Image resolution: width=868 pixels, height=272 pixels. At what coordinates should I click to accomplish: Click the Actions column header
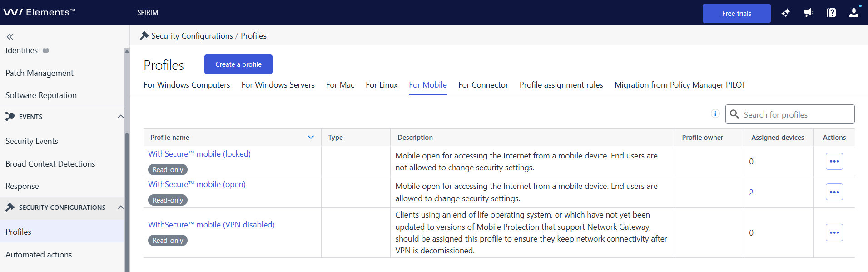(x=834, y=138)
